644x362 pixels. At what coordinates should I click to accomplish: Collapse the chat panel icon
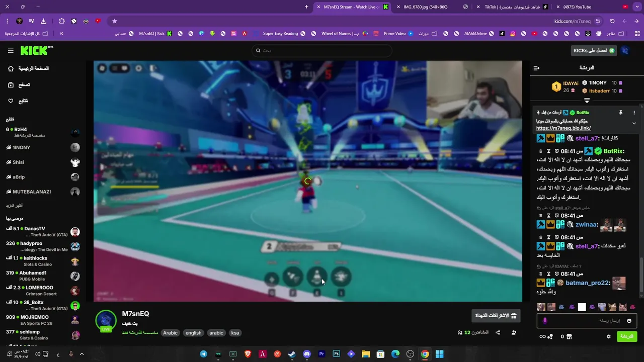coord(536,68)
